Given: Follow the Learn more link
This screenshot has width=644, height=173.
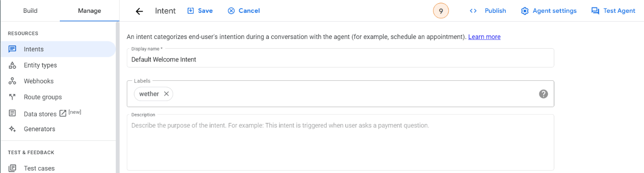Looking at the screenshot, I should click(484, 37).
